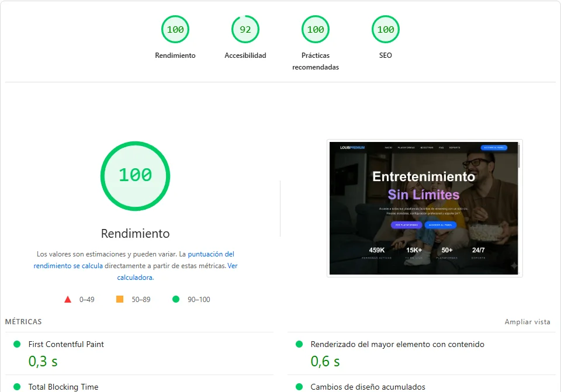Viewport: 561px width, 392px height.
Task: Jump to the SEO category label
Action: pyautogui.click(x=386, y=55)
